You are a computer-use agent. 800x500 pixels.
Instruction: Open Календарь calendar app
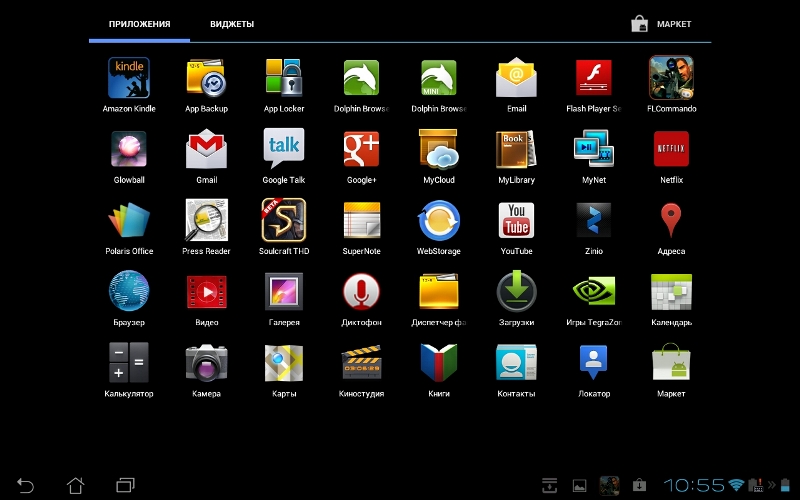(x=671, y=291)
